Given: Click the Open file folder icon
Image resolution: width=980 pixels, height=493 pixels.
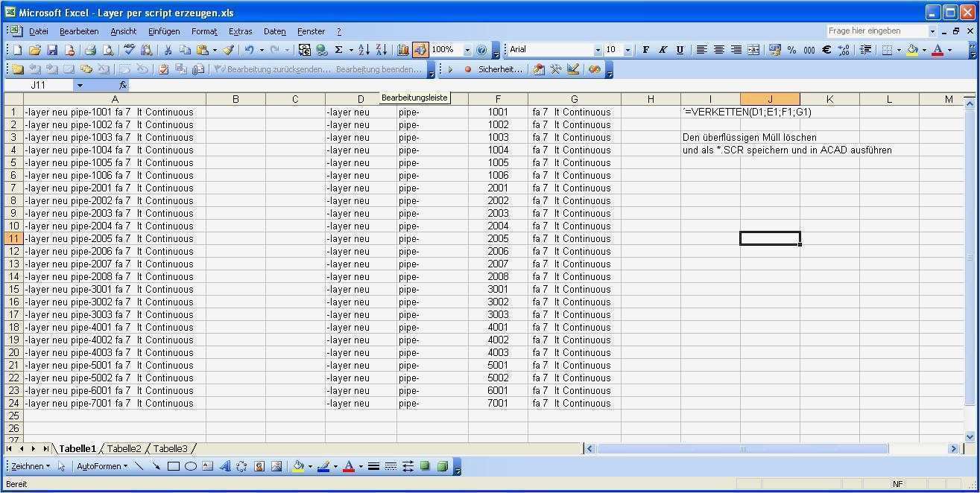Looking at the screenshot, I should (x=35, y=50).
